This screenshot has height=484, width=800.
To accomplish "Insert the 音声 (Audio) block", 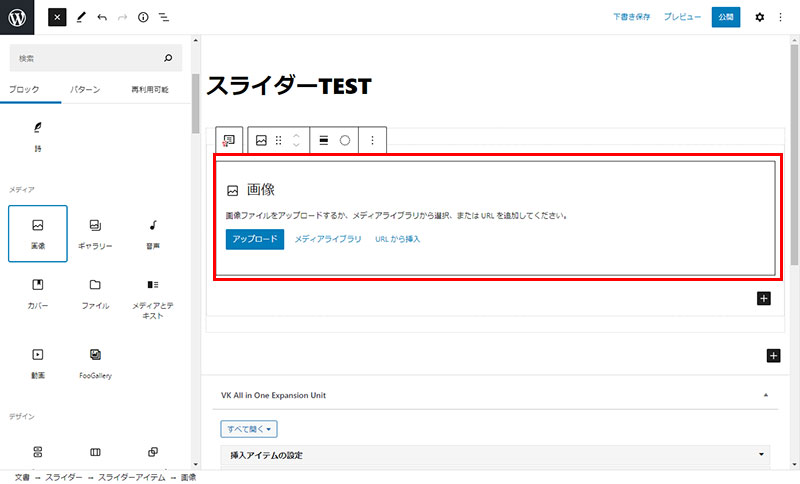I will 153,234.
